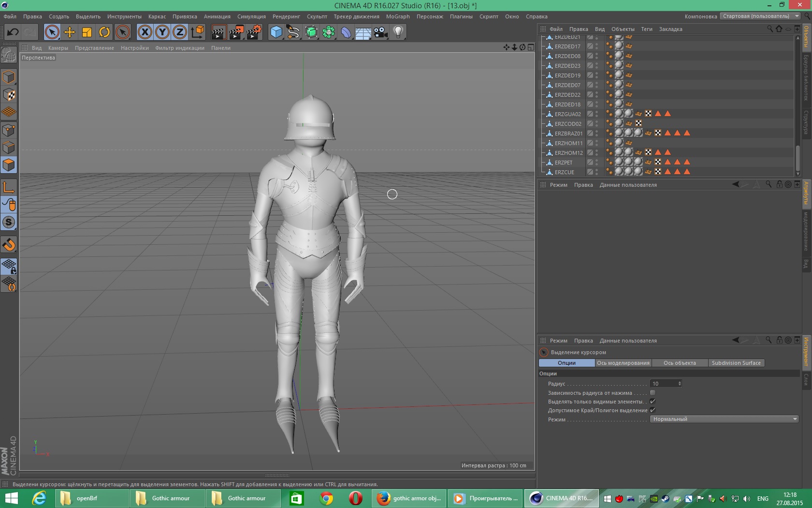Click lock icon in upper attribute manager
Viewport: 812px width, 508px height.
[x=779, y=184]
